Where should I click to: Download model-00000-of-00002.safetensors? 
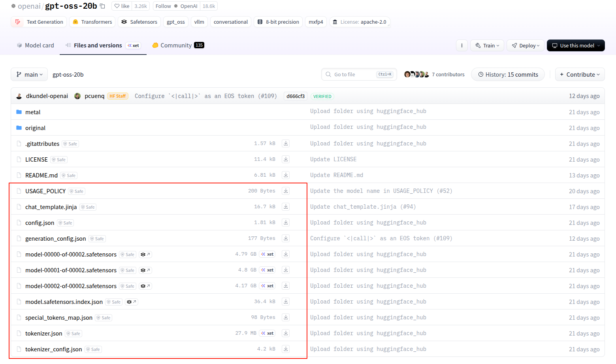pos(286,254)
